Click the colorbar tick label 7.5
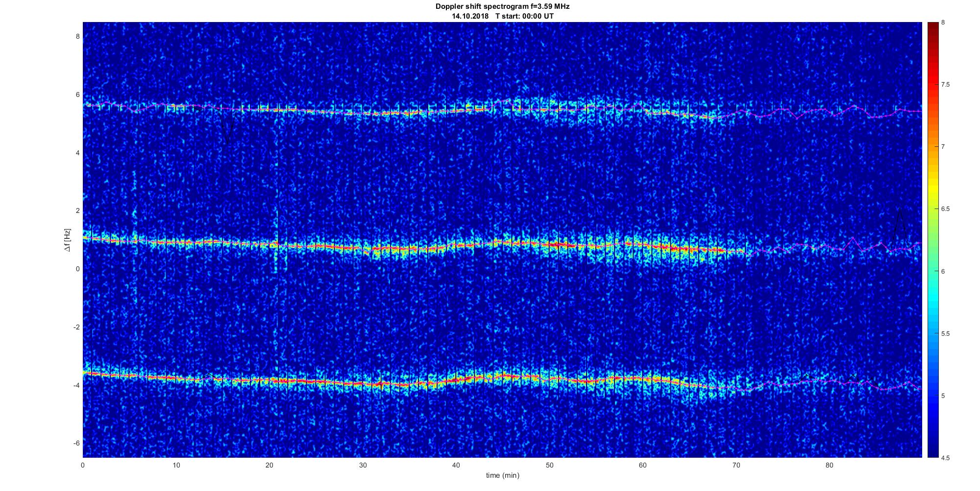 (946, 85)
